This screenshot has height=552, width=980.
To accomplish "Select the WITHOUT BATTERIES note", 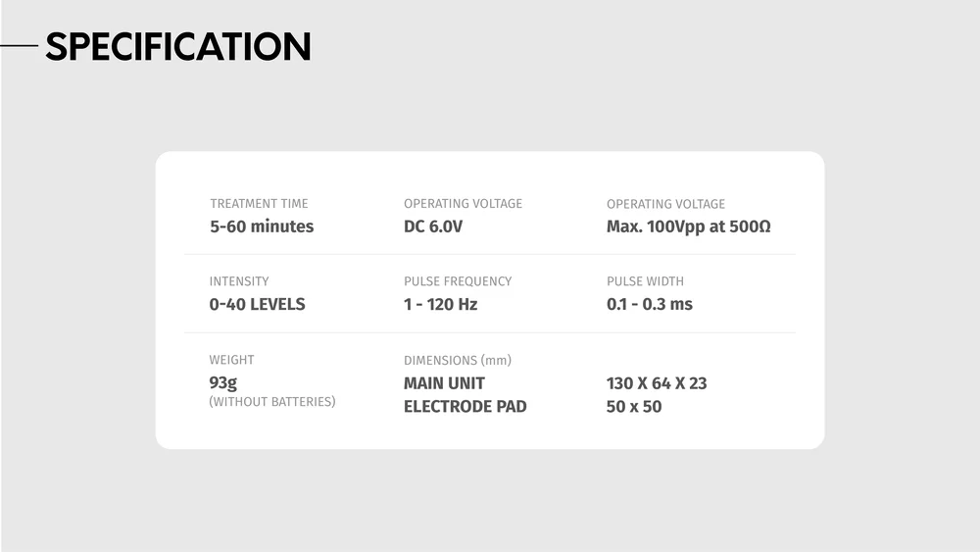I will pyautogui.click(x=271, y=402).
